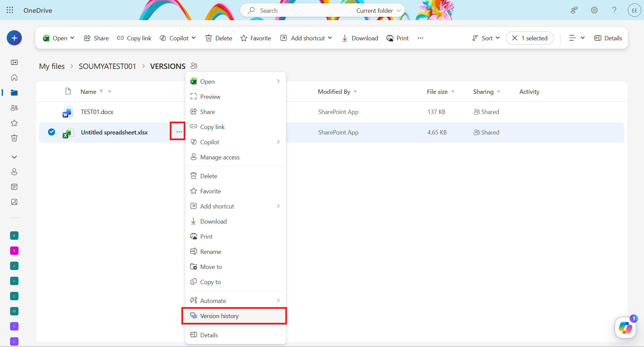Choose Manage access in context menu
The height and width of the screenshot is (347, 644).
point(235,157)
